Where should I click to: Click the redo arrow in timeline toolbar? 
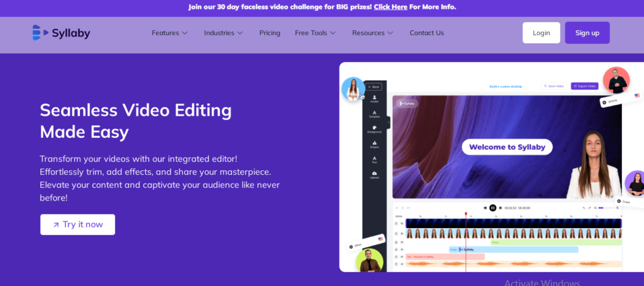tap(589, 208)
